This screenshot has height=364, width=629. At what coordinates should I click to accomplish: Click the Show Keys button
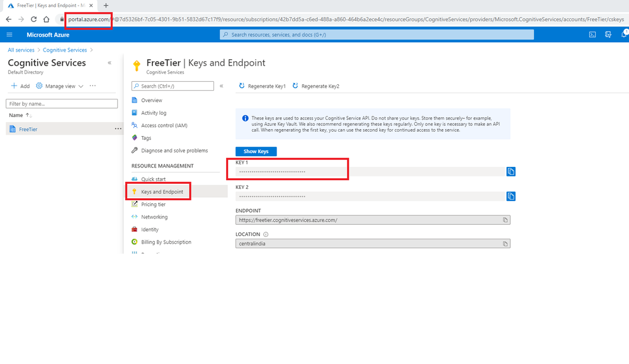[x=256, y=152]
